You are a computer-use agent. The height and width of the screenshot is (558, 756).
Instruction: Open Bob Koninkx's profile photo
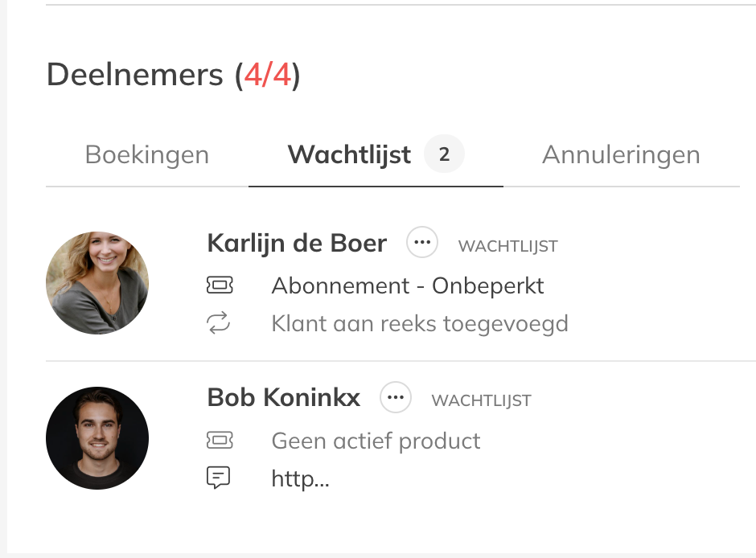pos(97,438)
